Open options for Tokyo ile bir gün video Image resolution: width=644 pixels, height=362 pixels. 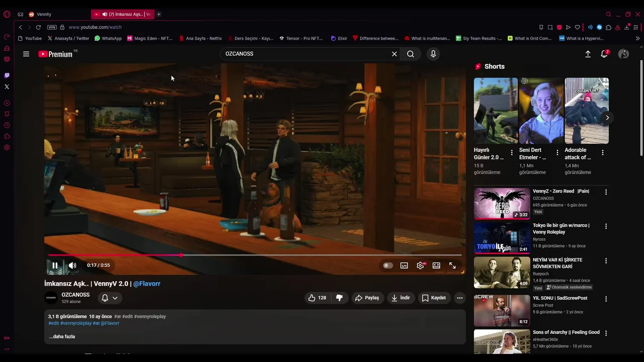[x=606, y=226]
